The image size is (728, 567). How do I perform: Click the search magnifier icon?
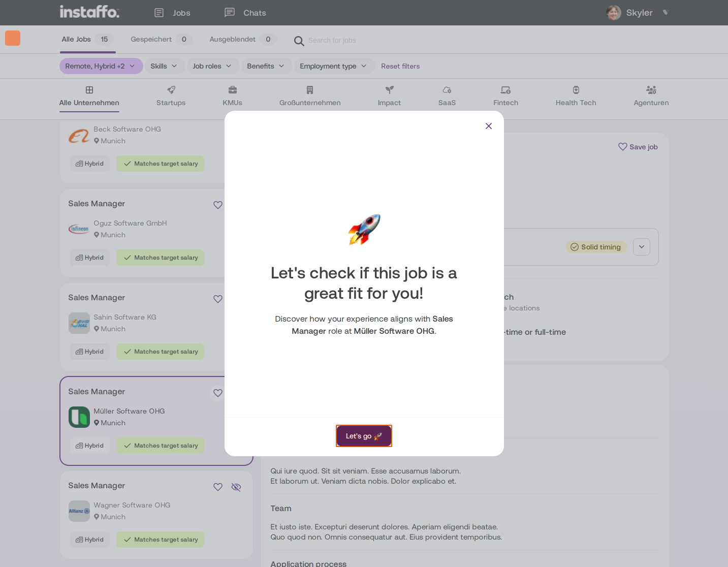point(299,41)
